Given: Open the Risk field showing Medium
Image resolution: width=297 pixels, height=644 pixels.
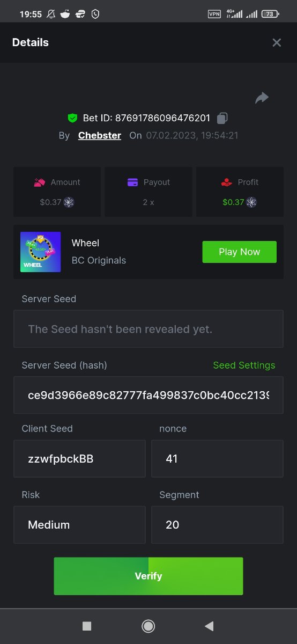Looking at the screenshot, I should pyautogui.click(x=79, y=525).
